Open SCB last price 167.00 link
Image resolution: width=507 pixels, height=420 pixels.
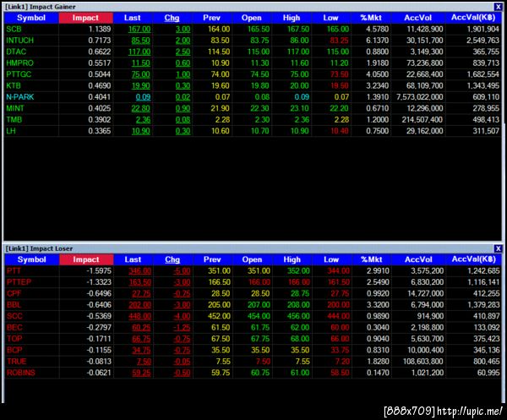pos(139,29)
